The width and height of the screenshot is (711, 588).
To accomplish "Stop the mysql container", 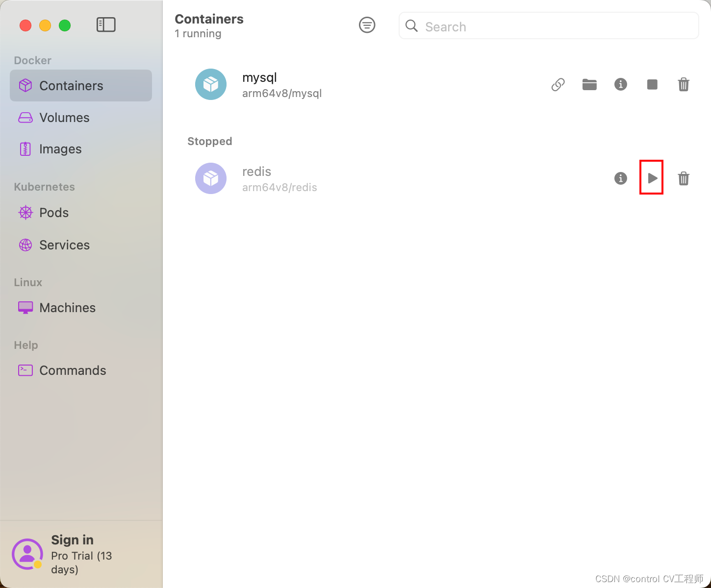I will click(652, 85).
